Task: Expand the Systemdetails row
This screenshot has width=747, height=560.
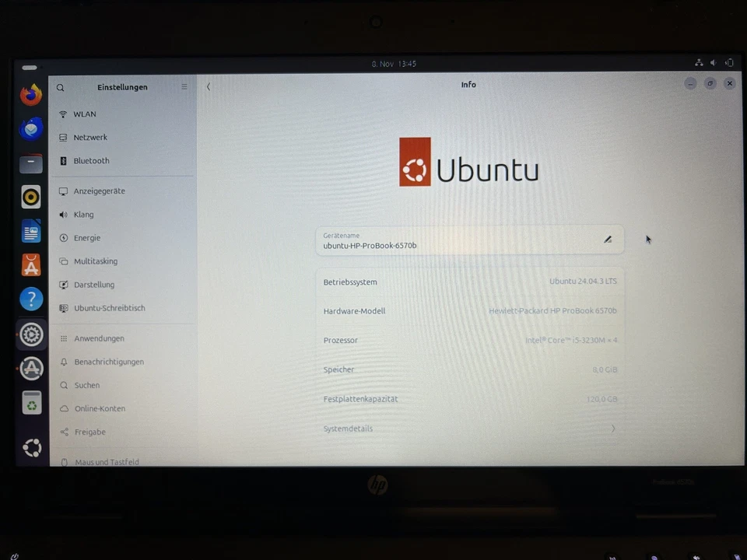Action: point(468,429)
